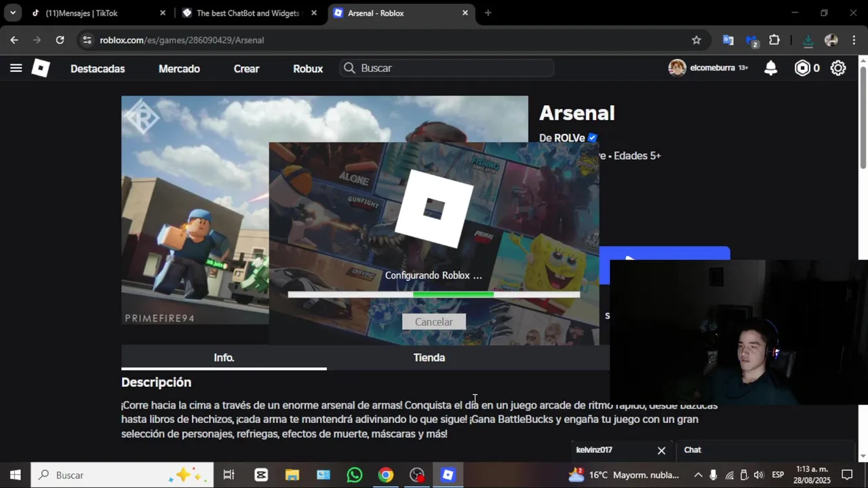868x488 pixels.
Task: Open the Chrome extensions puzzle icon
Action: pyautogui.click(x=774, y=40)
